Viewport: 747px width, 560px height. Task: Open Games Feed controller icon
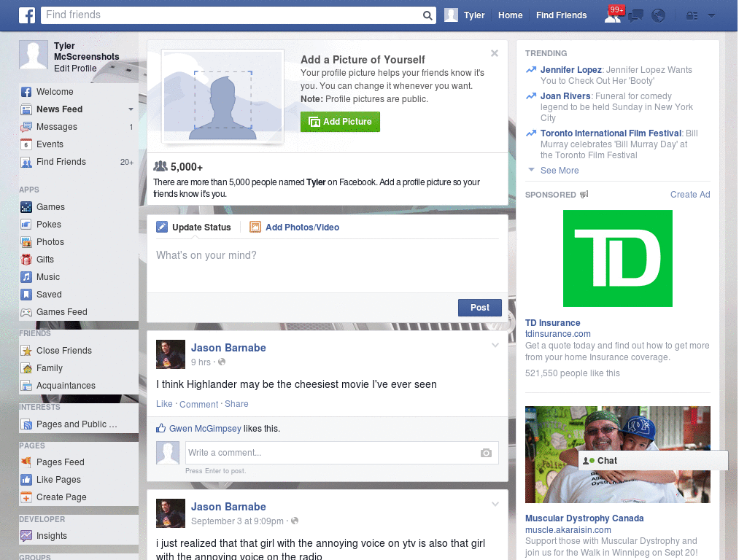[26, 312]
